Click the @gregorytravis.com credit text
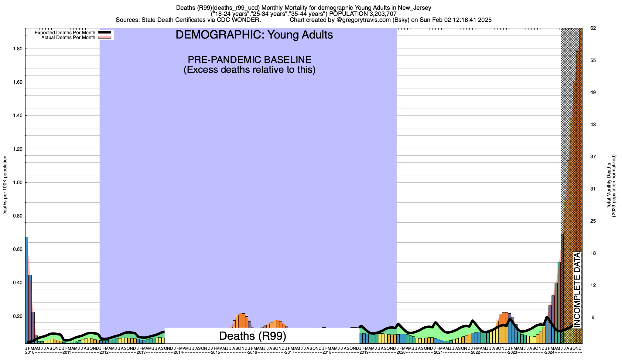 tap(363, 20)
